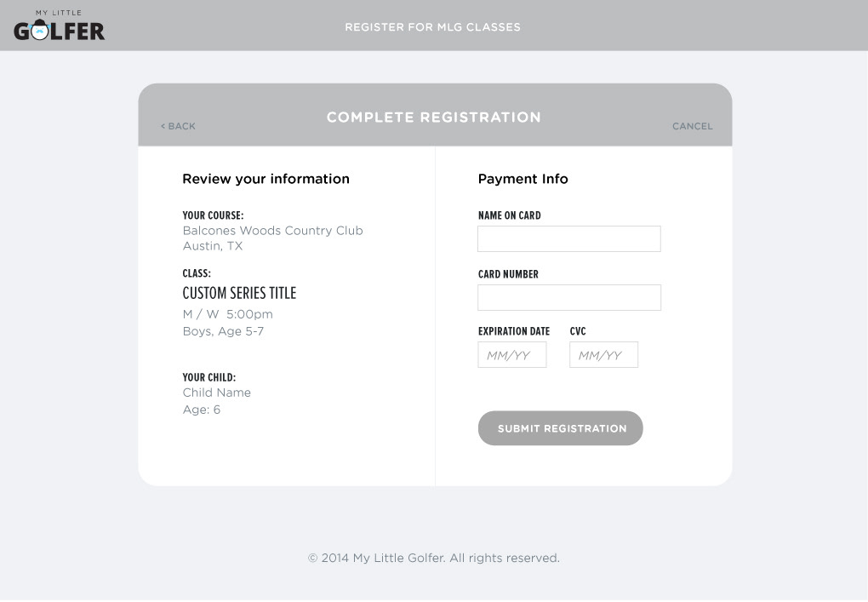The image size is (868, 602).
Task: Go back with the < BACK link
Action: (x=178, y=126)
